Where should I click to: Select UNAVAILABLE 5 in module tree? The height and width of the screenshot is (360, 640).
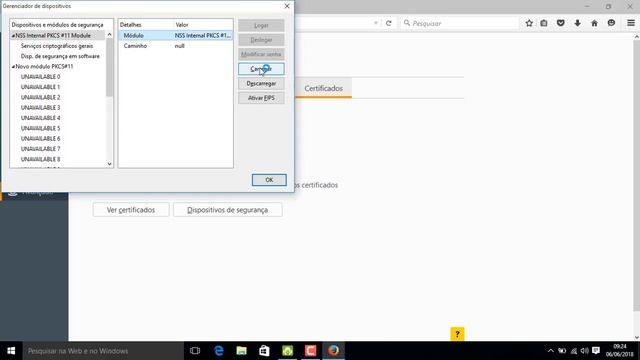click(40, 128)
